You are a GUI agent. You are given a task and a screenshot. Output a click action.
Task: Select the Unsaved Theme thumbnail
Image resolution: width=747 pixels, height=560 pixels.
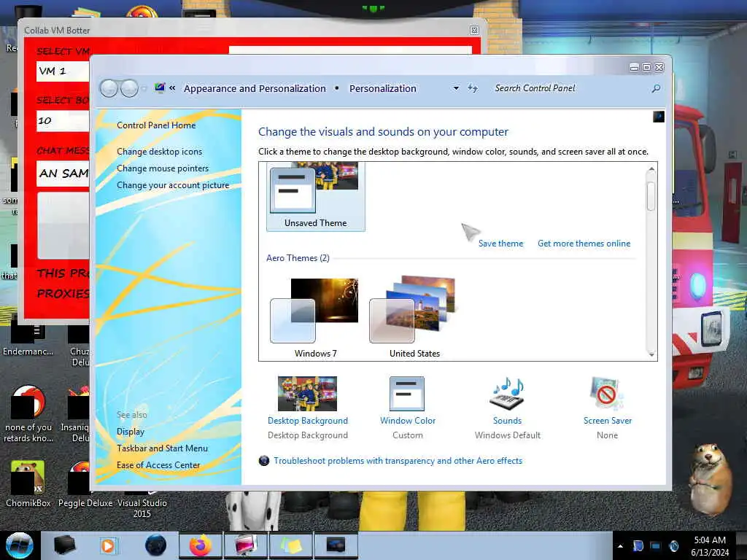point(315,196)
